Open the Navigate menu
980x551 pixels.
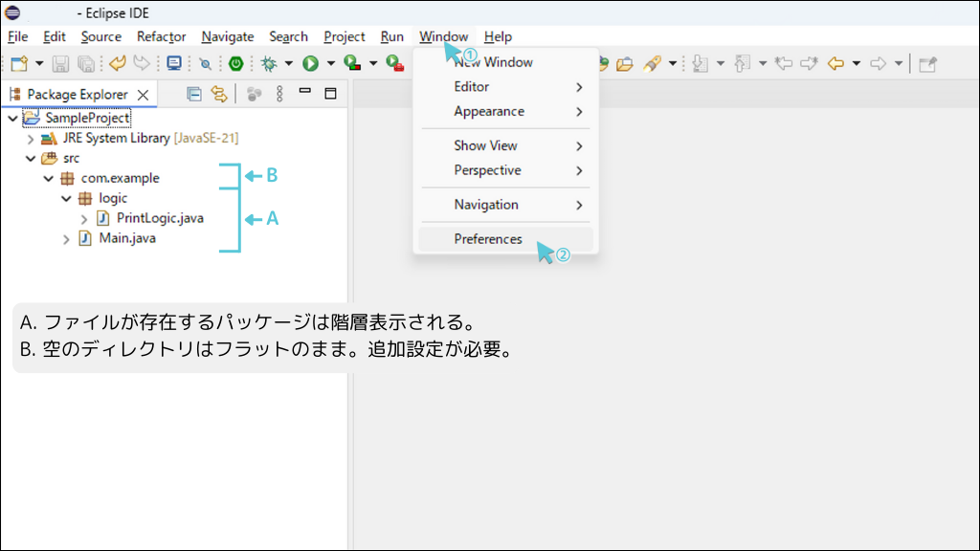point(228,36)
